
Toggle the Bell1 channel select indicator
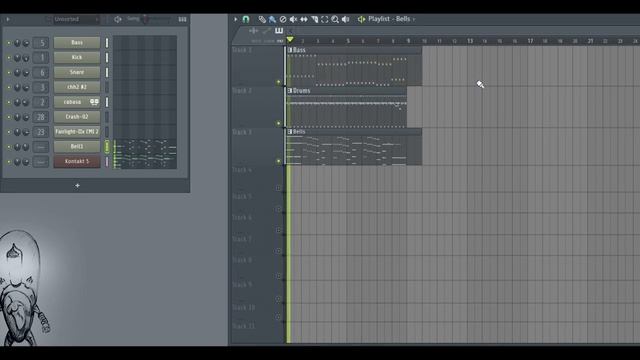pos(107,147)
